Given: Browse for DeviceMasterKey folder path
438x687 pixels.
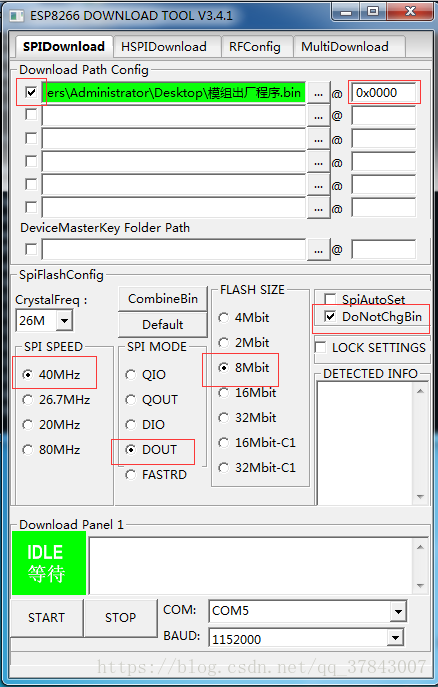Looking at the screenshot, I should 318,250.
